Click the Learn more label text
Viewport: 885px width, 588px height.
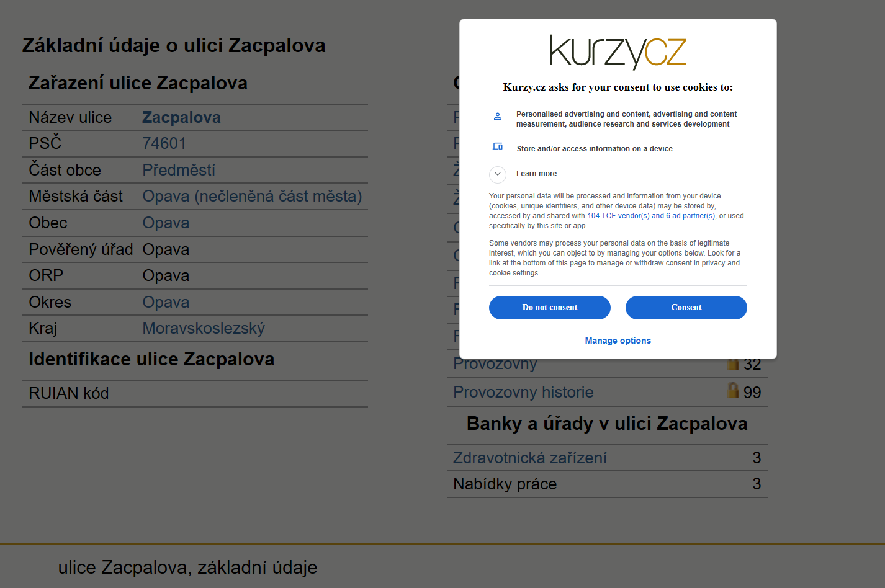click(x=537, y=174)
